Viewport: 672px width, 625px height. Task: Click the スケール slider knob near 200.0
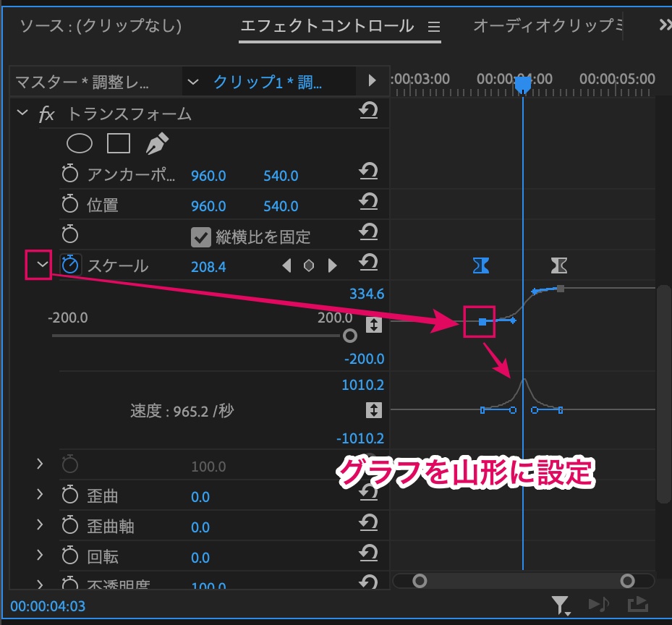click(349, 336)
